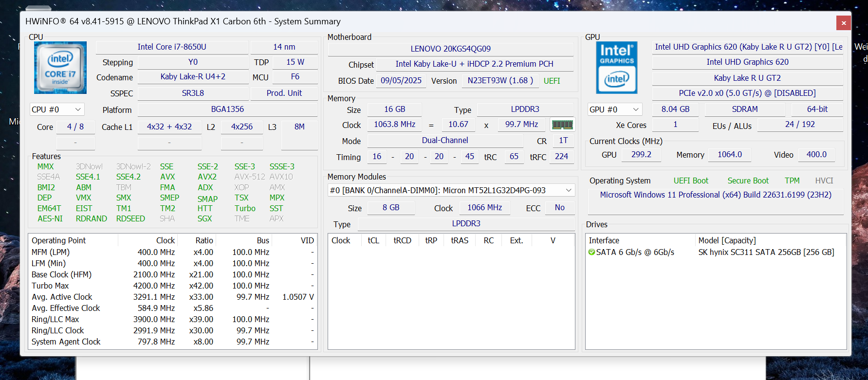The height and width of the screenshot is (380, 868).
Task: Click the 224 tRFC timing value
Action: pos(561,157)
